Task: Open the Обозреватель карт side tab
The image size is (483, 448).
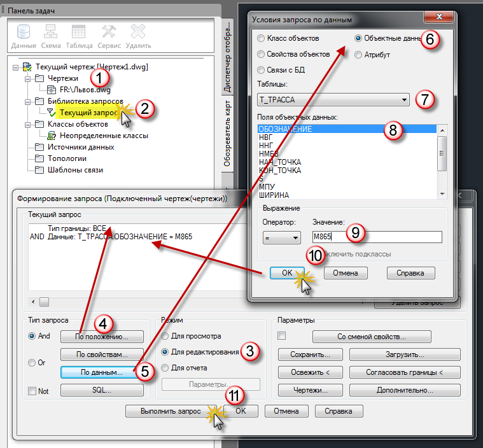Action: click(227, 134)
